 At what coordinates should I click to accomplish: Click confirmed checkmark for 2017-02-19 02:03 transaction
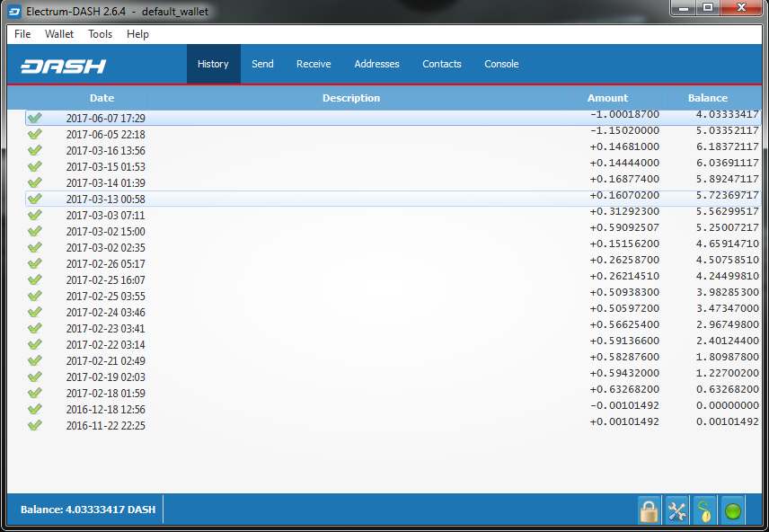pos(35,377)
